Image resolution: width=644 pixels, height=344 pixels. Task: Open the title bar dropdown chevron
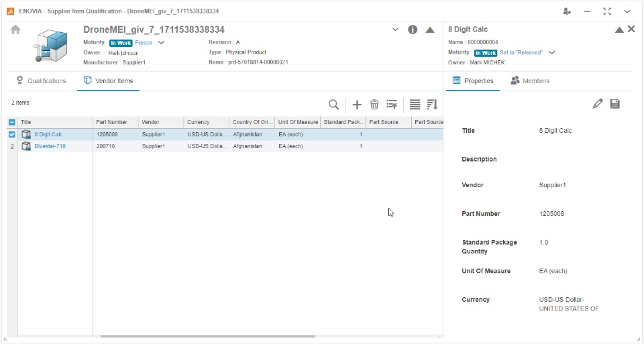[x=627, y=11]
